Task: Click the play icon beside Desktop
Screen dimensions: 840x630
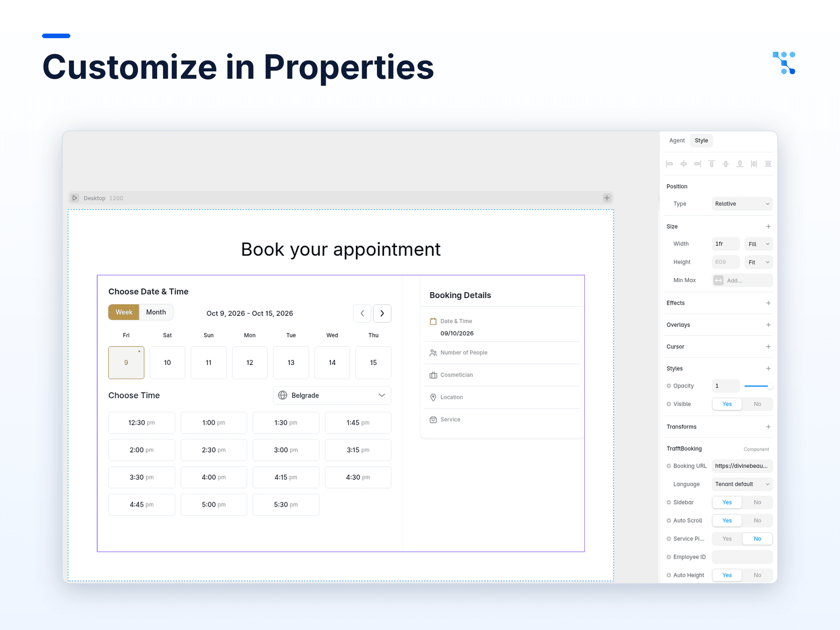Action: pyautogui.click(x=75, y=198)
